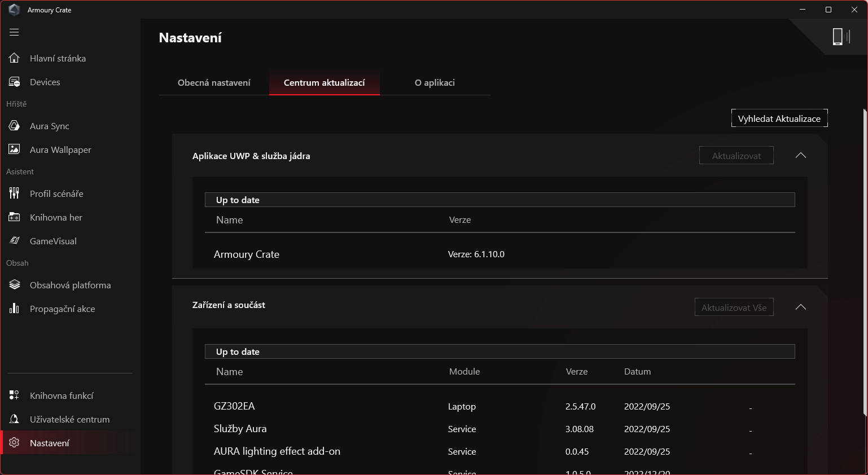Open the O aplikaci tab
Image resolution: width=868 pixels, height=475 pixels.
(435, 82)
